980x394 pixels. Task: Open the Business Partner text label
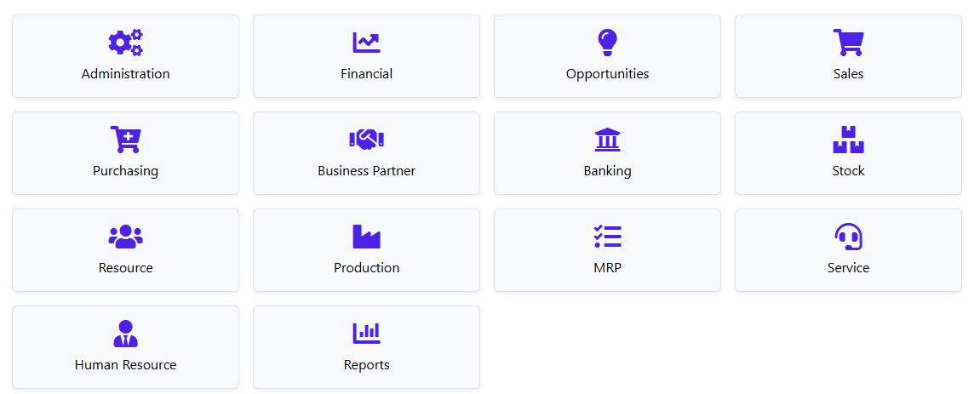click(x=366, y=171)
